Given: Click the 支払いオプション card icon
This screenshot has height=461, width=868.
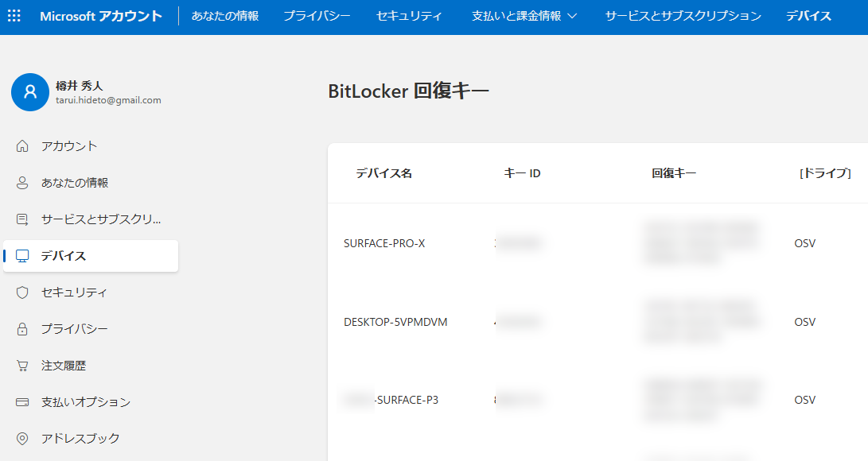Looking at the screenshot, I should coord(21,401).
